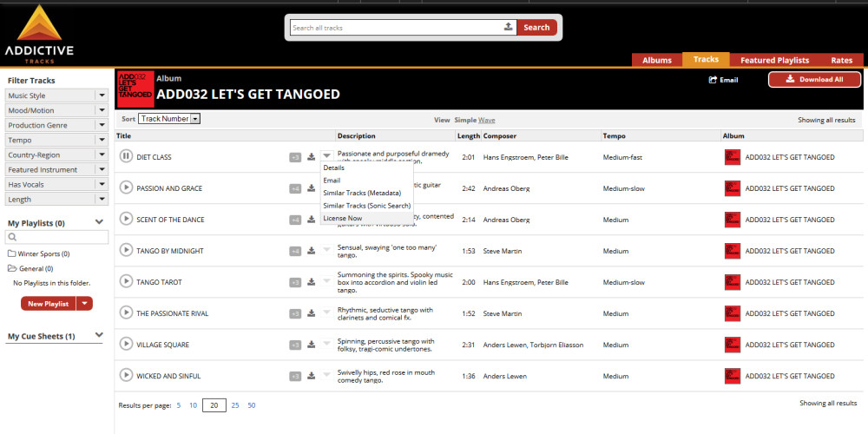Switch to the Albums tab

click(x=657, y=61)
